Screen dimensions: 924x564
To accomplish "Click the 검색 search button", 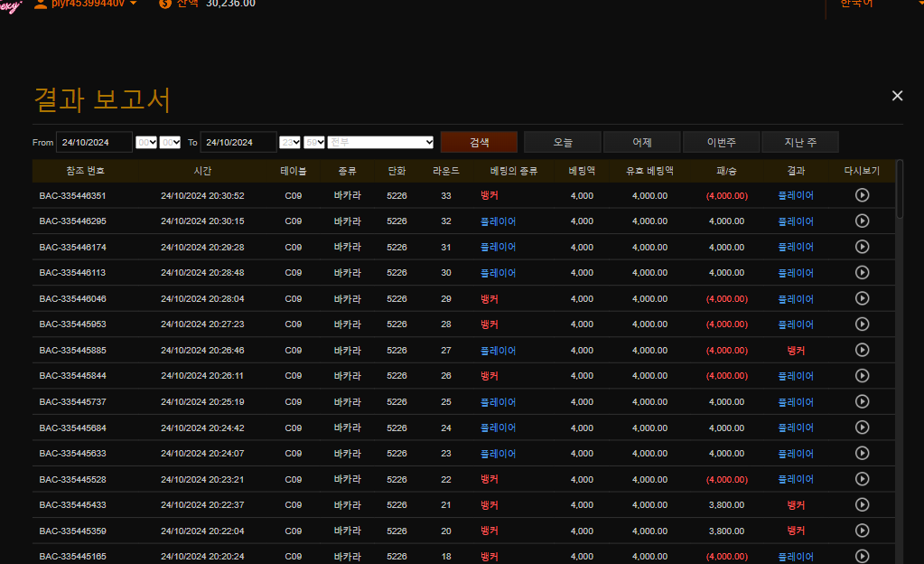I will [479, 142].
